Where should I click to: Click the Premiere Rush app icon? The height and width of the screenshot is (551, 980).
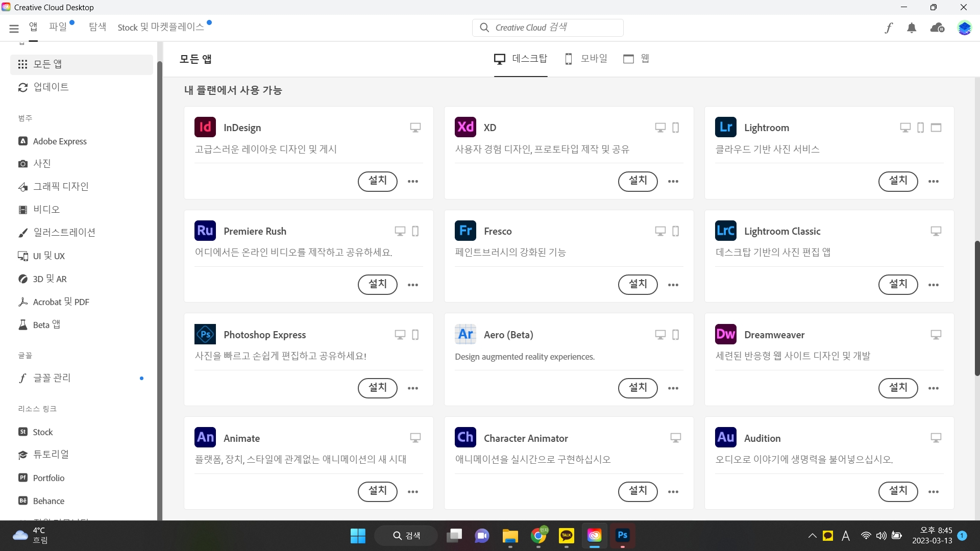(x=205, y=231)
